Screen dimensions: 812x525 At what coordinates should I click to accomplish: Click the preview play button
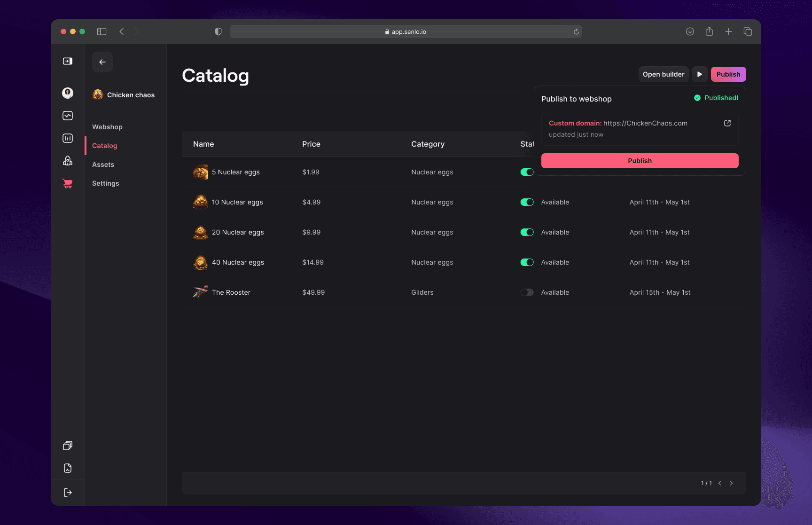tap(700, 74)
